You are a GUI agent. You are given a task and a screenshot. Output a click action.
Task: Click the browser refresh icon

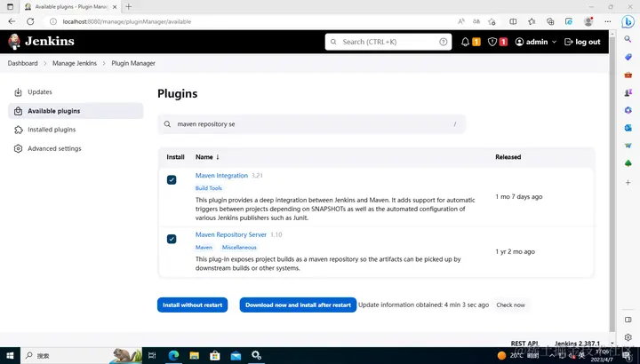tap(30, 21)
